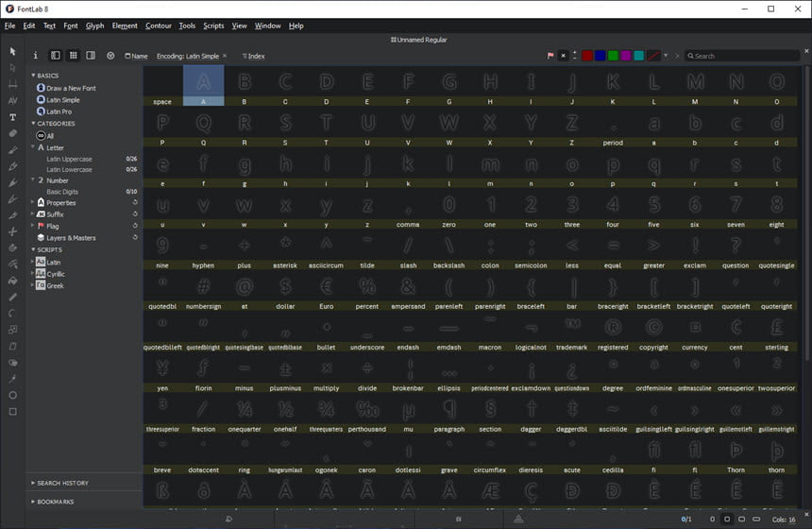Click the All category infinity icon
The height and width of the screenshot is (529, 812).
pyautogui.click(x=41, y=136)
